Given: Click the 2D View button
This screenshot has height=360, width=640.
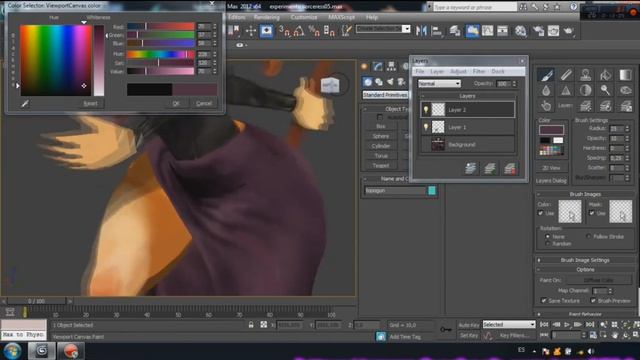Looking at the screenshot, I should tap(551, 168).
